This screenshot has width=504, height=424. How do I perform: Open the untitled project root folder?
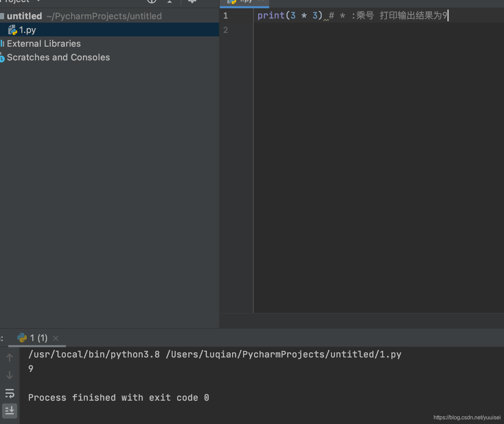(24, 16)
